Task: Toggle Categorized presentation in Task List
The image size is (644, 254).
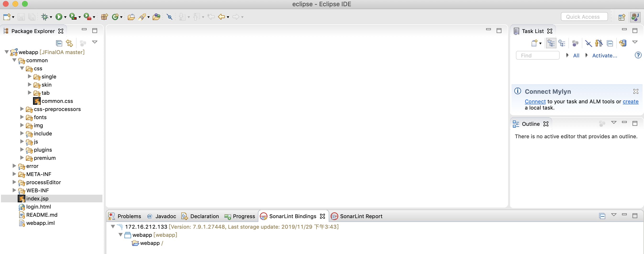Action: tap(551, 43)
